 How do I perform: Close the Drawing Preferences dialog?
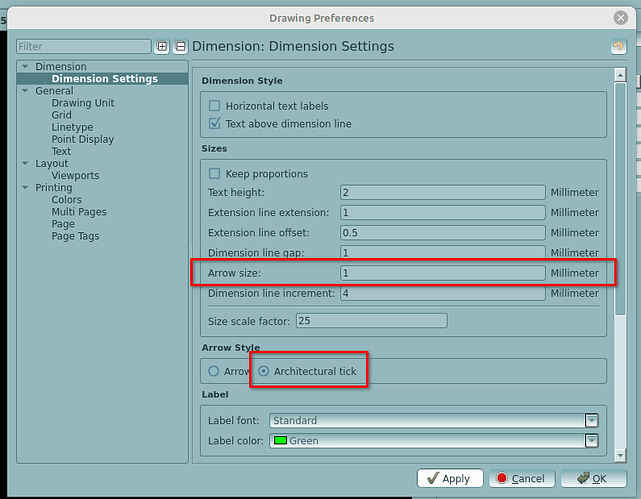(621, 17)
